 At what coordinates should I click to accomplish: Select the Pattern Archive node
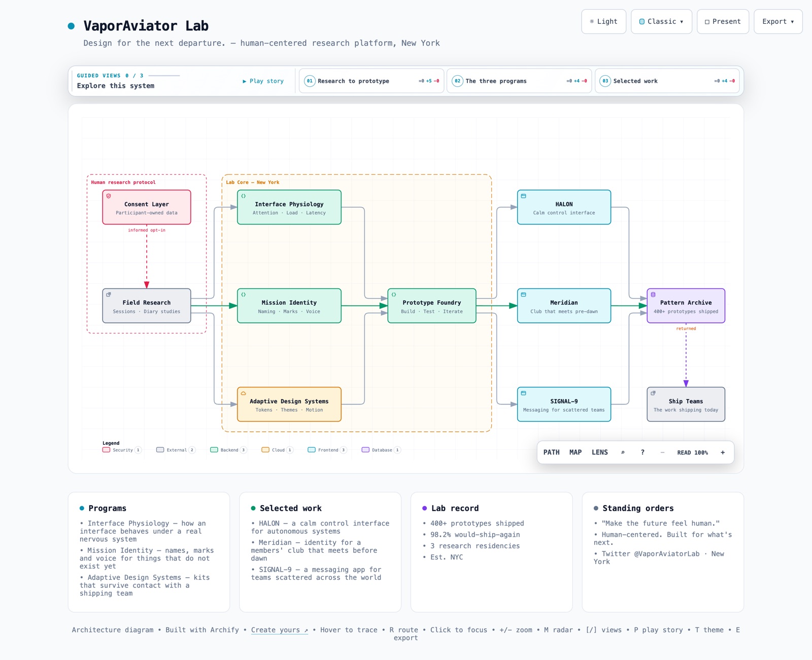point(686,306)
